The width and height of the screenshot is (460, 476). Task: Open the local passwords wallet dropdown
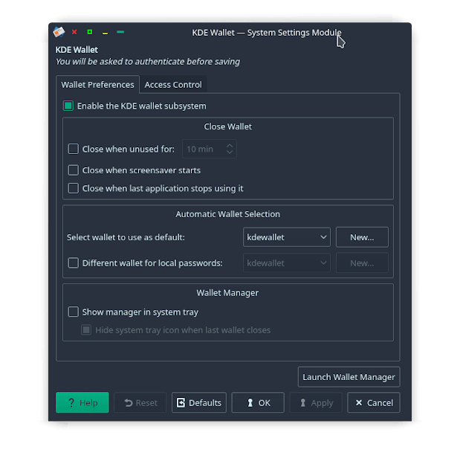(287, 263)
